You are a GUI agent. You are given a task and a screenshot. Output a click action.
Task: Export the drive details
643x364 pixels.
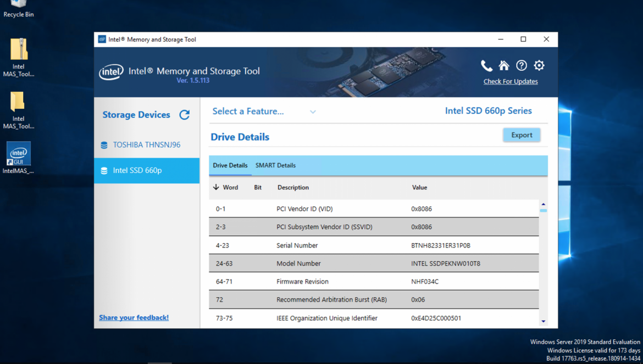[522, 135]
